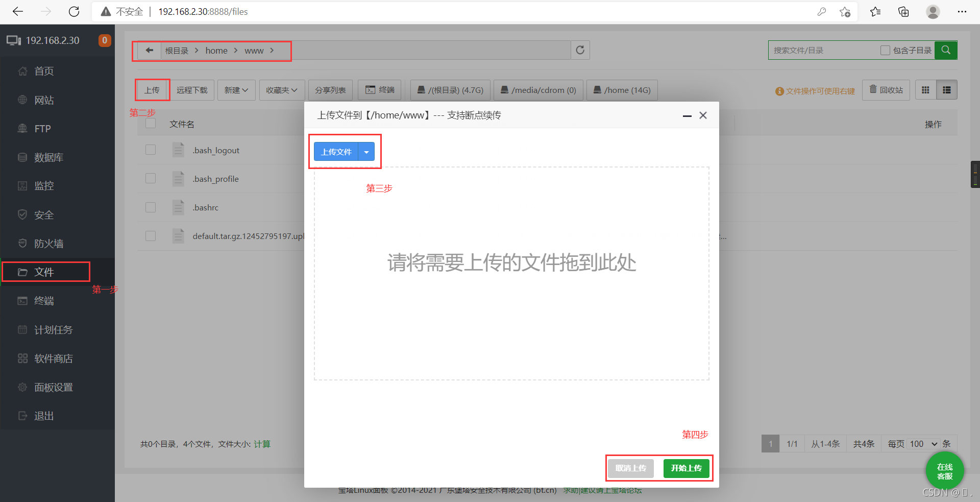This screenshot has height=502, width=980.
Task: Open 安全 in the sidebar
Action: point(57,214)
